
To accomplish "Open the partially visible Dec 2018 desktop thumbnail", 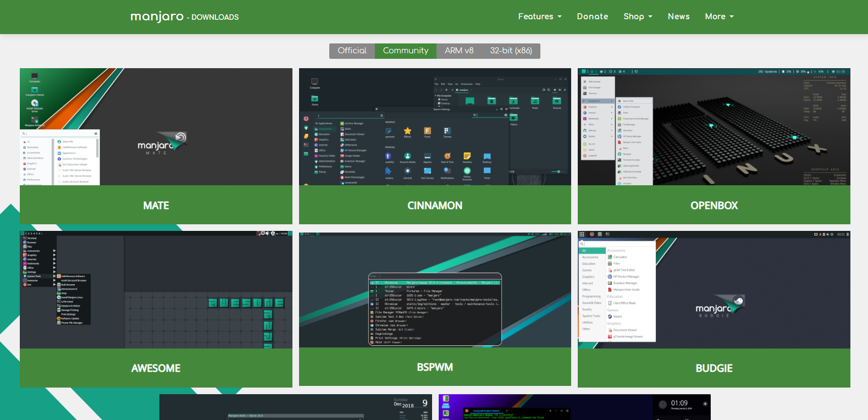I will coord(296,407).
